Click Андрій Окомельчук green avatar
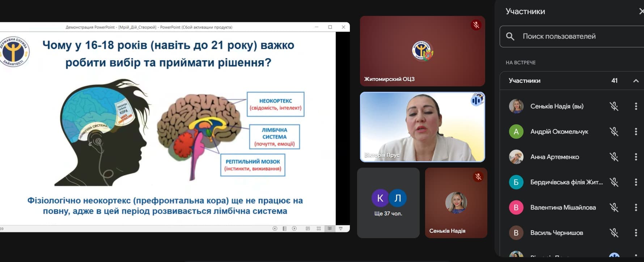 point(516,132)
